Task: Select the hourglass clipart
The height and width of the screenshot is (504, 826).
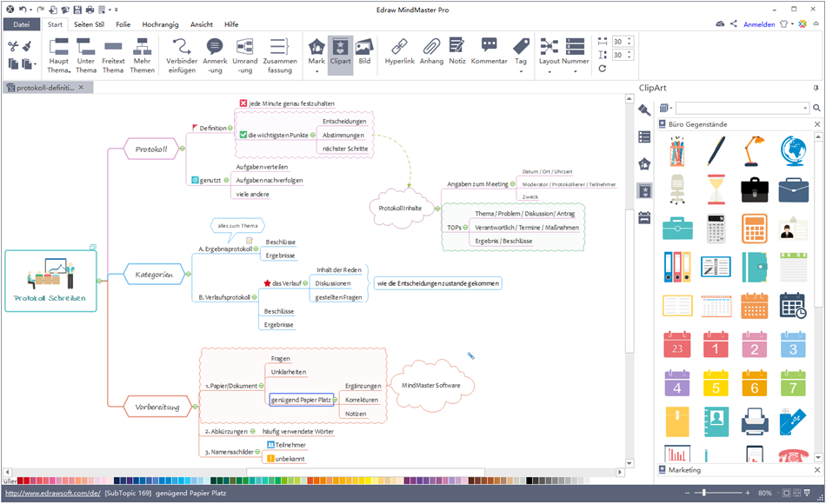Action: coord(716,189)
